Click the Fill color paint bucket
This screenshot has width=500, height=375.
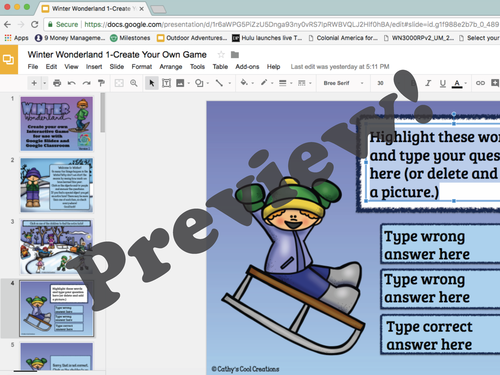point(244,82)
